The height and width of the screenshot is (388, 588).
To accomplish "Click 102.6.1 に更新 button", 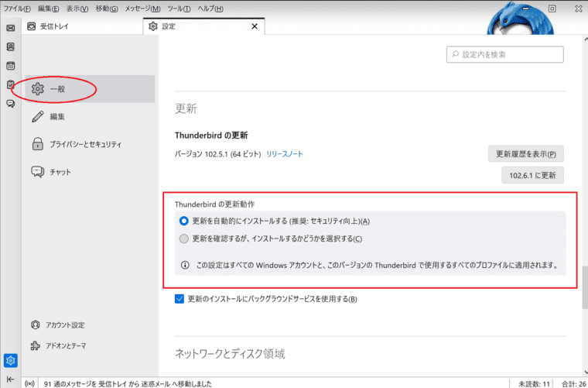I will click(532, 175).
